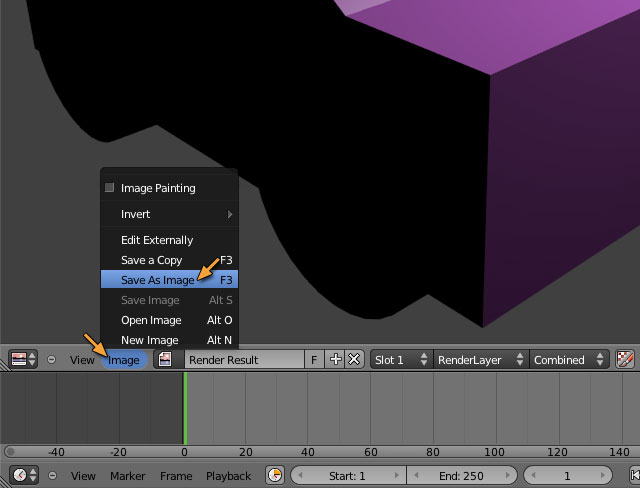Click the End: 250 frame field

point(460,475)
